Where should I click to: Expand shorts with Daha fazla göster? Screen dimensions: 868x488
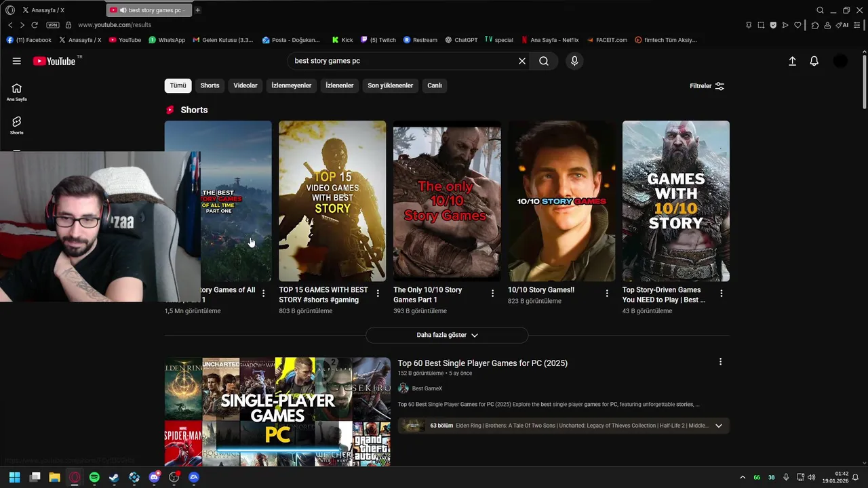tap(447, 335)
